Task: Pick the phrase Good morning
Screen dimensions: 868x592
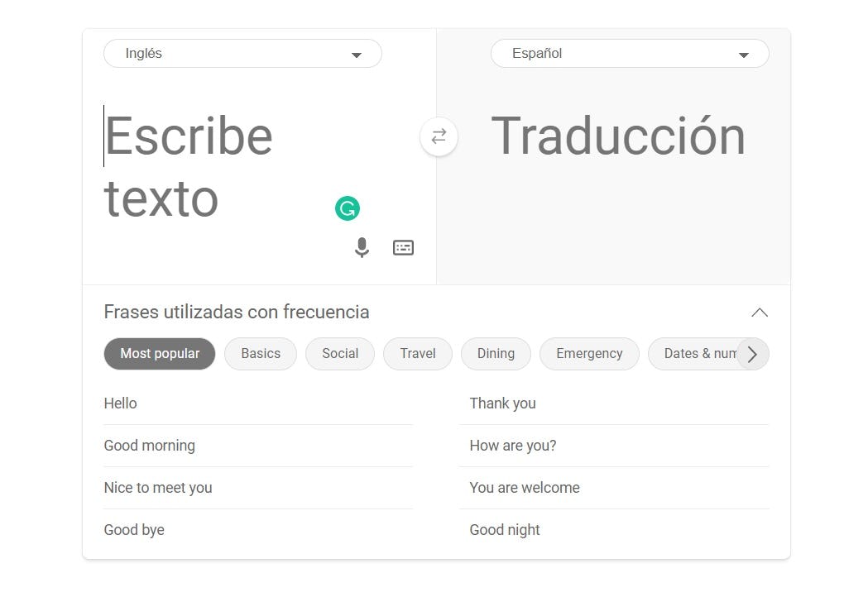Action: 150,446
